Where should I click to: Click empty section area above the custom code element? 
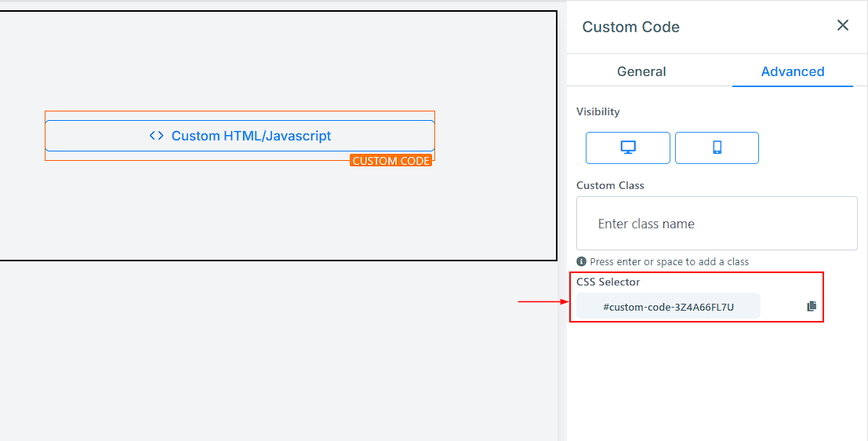[274, 63]
